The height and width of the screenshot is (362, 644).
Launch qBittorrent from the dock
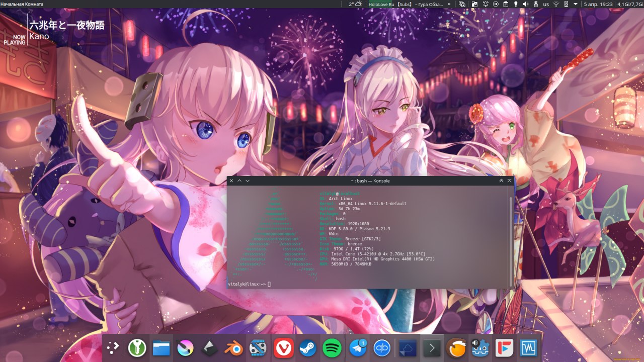coord(382,348)
